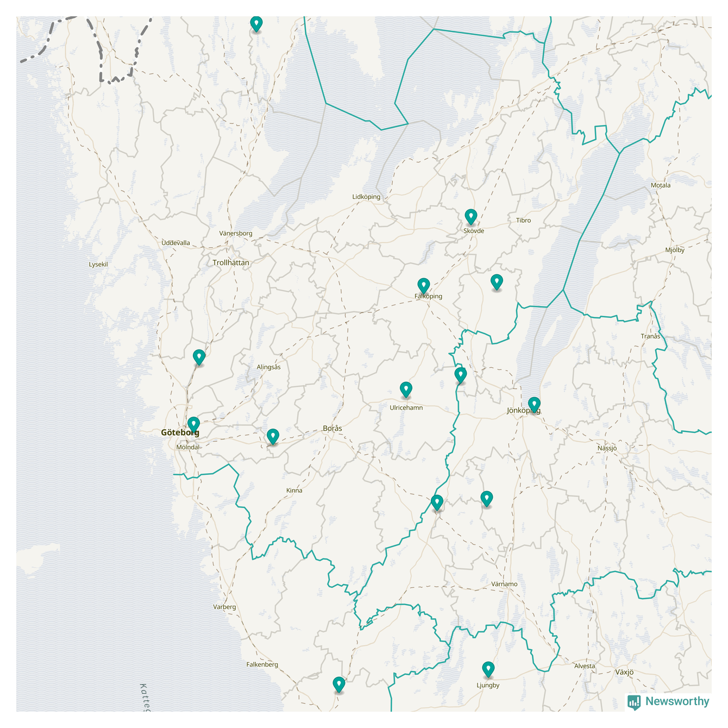Click the Newsworthy logo icon
The width and height of the screenshot is (728, 728).
tap(633, 702)
